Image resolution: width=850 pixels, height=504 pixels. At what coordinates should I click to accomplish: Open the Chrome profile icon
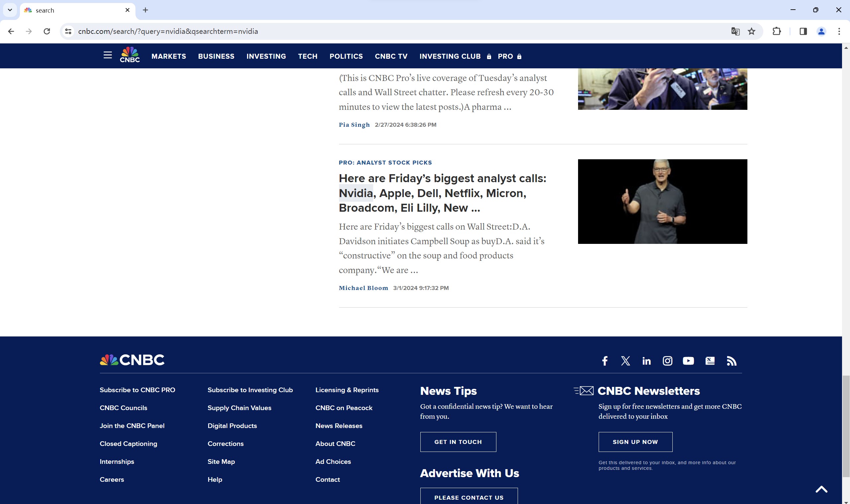point(821,31)
